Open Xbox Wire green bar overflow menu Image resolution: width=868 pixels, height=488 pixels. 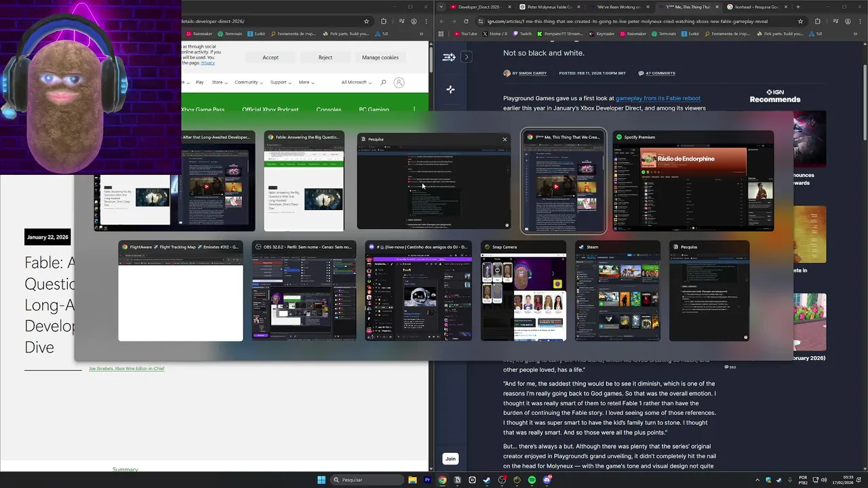click(x=414, y=109)
